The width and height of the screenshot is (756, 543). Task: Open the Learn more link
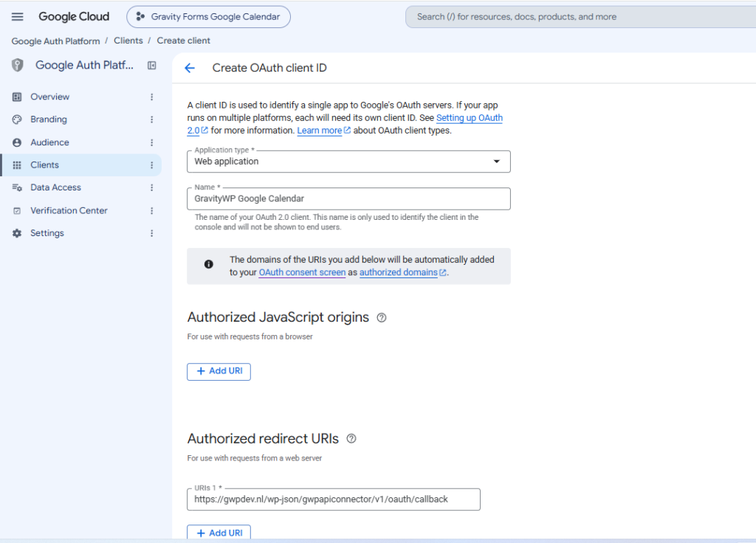pos(319,131)
